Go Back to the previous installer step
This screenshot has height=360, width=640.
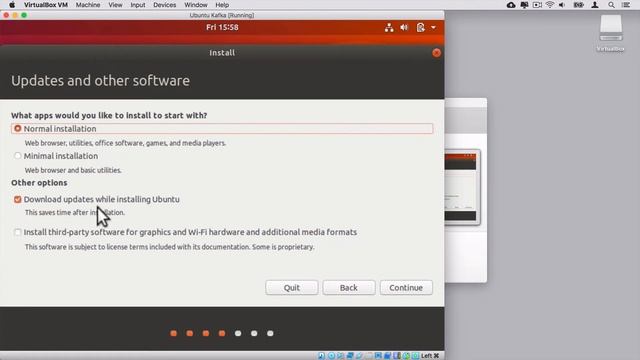[349, 287]
